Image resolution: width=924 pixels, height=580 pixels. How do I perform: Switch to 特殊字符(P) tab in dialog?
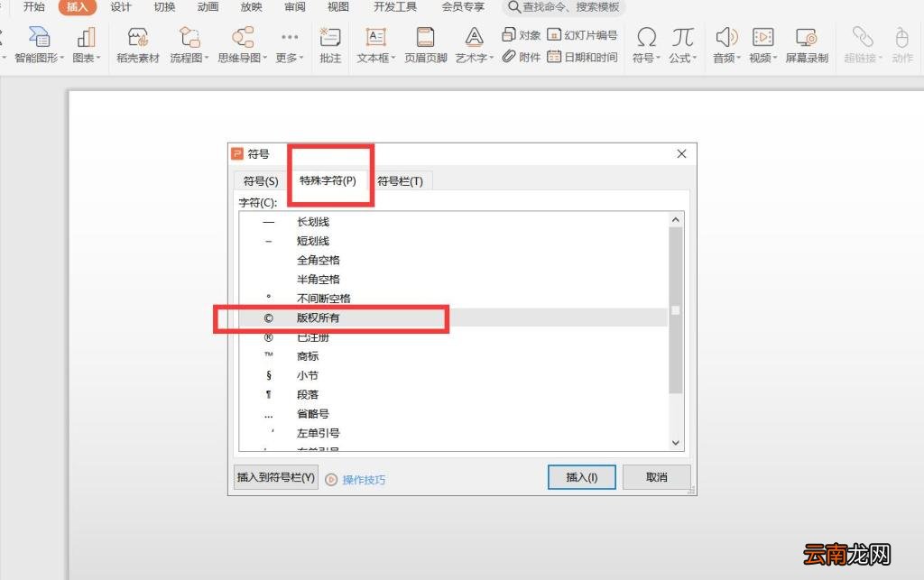click(328, 180)
